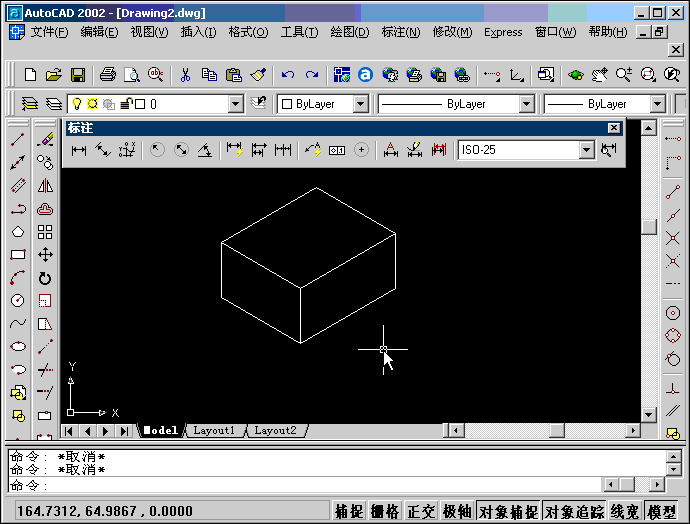
Task: Click the next-tab arrow beside Model tabs
Action: tap(105, 431)
